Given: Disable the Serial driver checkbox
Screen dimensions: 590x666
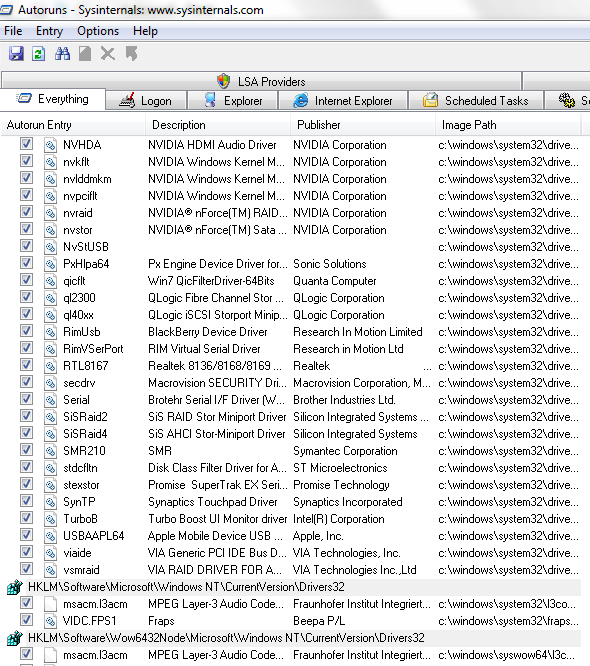Looking at the screenshot, I should point(26,398).
